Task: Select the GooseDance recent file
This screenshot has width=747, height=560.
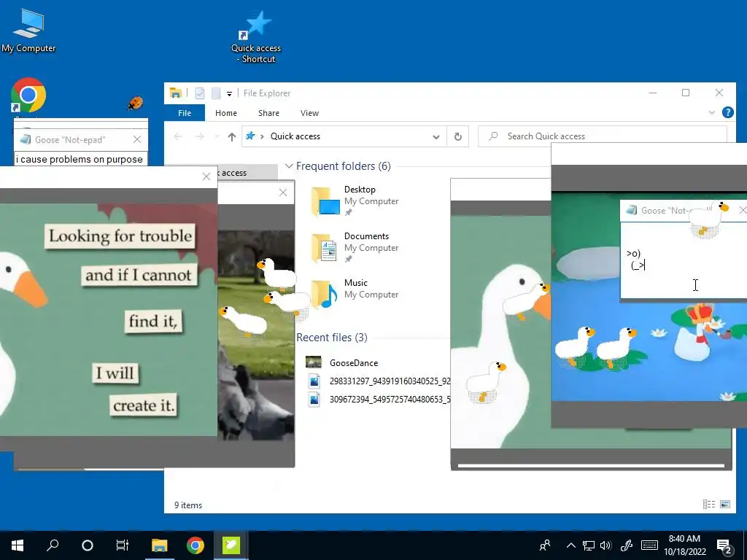Action: tap(342, 363)
